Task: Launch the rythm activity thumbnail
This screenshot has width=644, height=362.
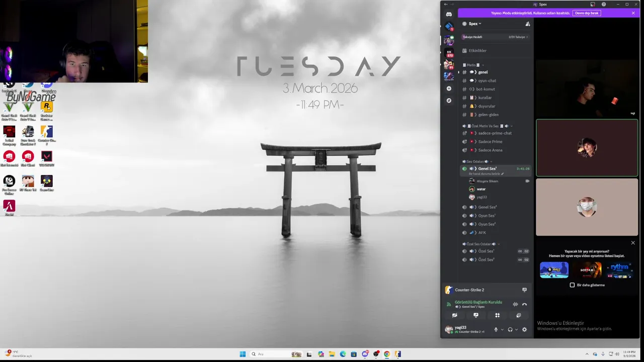Action: 619,270
